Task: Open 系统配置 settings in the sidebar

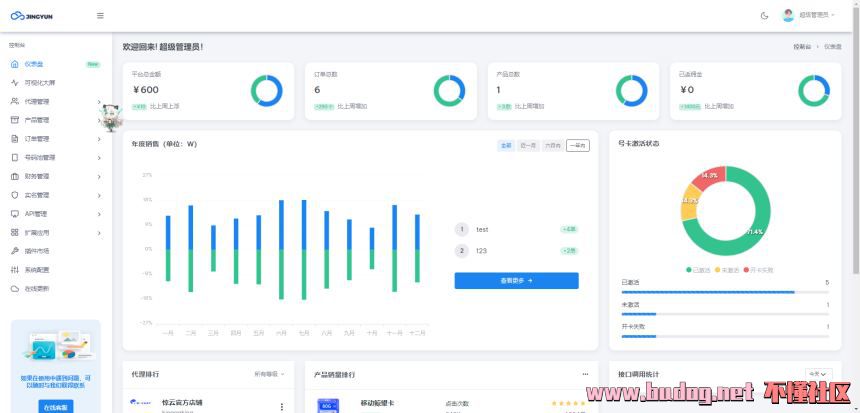Action: point(40,270)
